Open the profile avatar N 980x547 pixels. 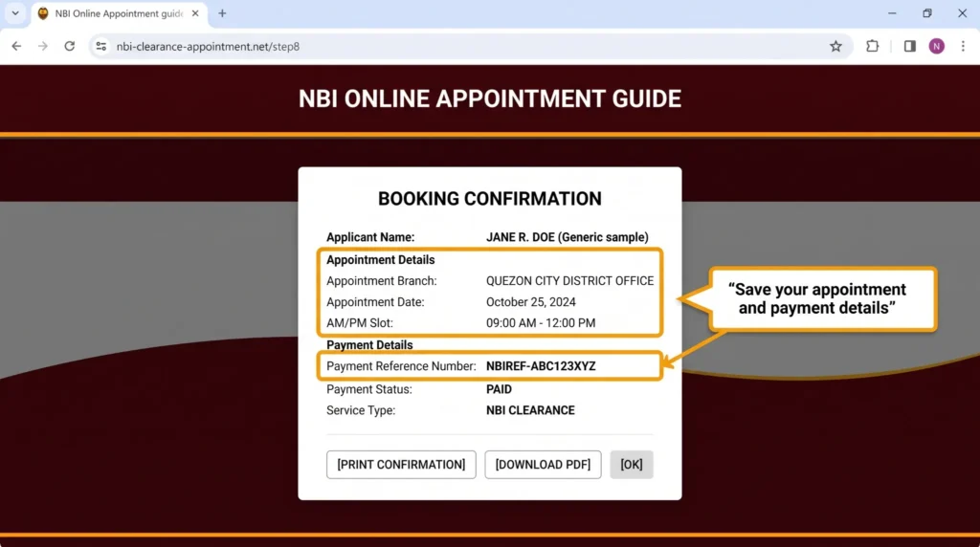click(936, 46)
